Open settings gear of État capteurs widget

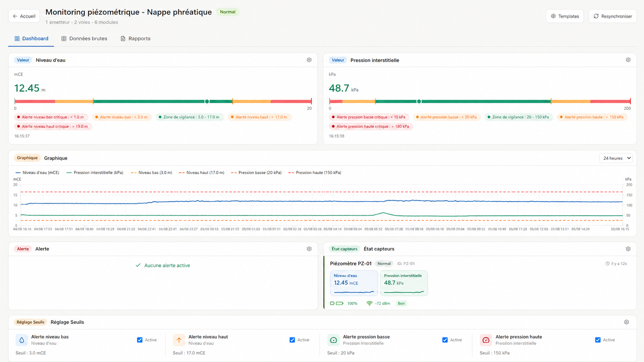(x=628, y=249)
